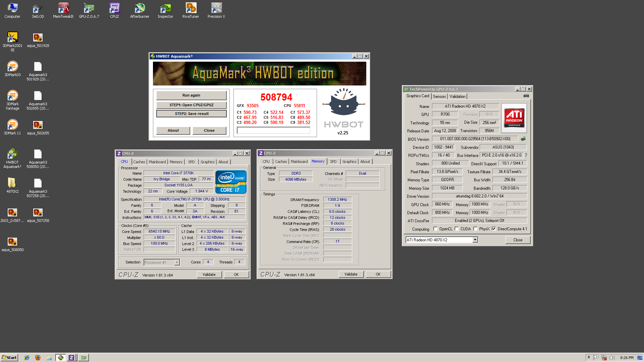Open the Validation tab in GPU-Z

[458, 97]
